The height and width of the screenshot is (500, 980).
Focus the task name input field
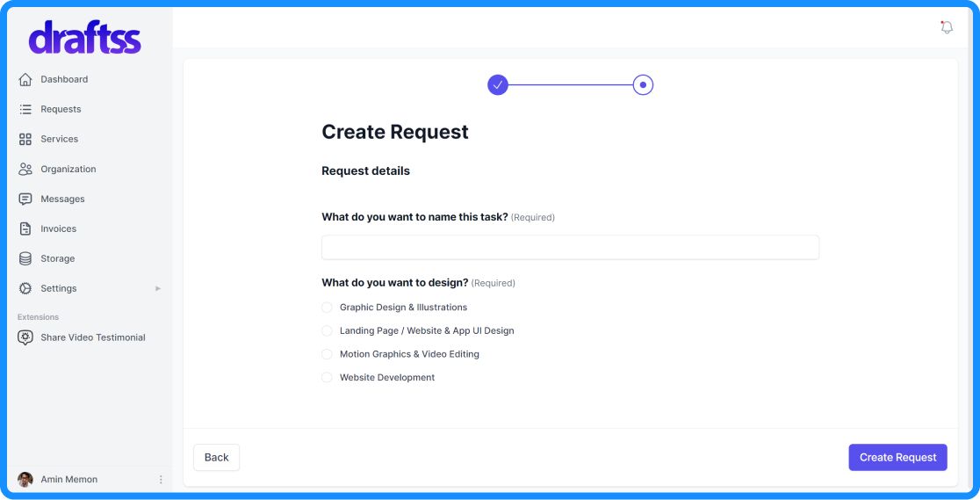coord(570,247)
